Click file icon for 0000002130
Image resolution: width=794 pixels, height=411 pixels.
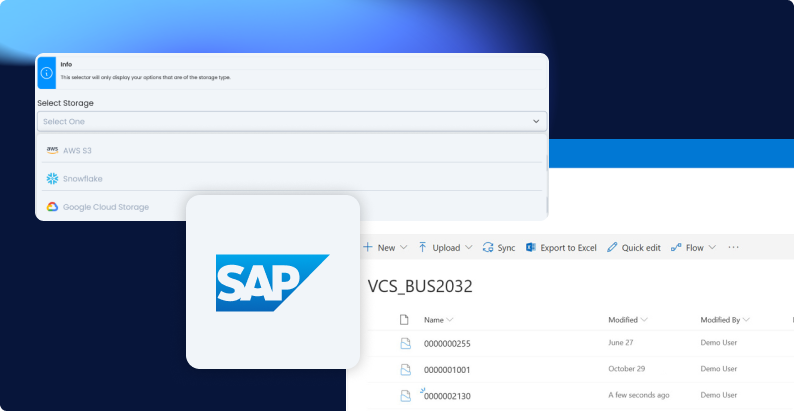click(x=406, y=396)
